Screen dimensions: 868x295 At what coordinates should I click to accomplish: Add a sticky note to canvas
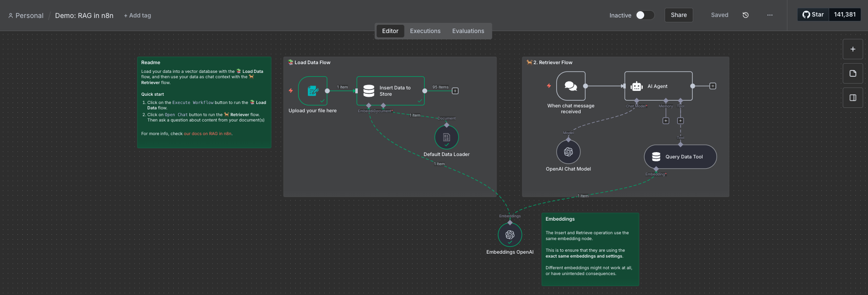(853, 73)
